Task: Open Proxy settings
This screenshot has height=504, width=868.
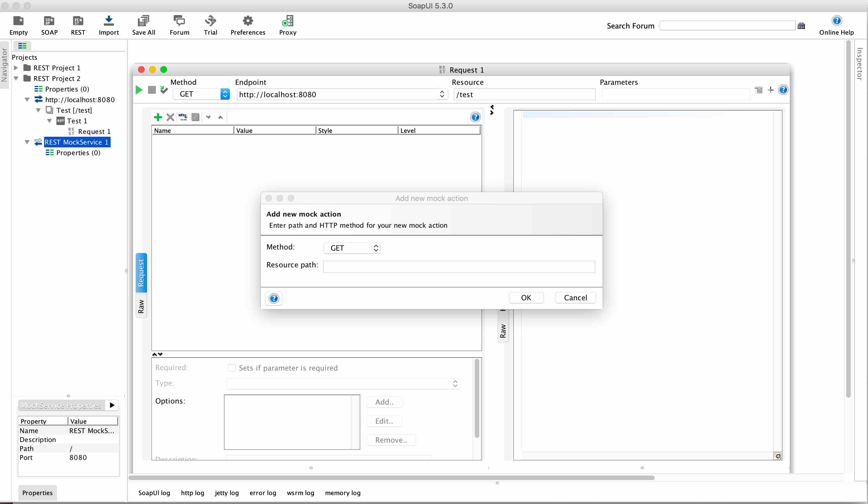Action: coord(288,26)
